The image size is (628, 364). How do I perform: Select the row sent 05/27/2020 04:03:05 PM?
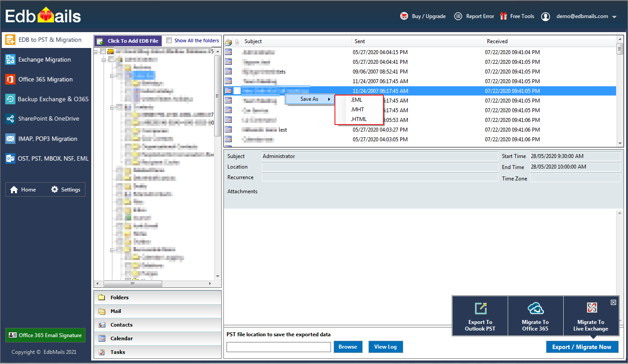[x=420, y=140]
